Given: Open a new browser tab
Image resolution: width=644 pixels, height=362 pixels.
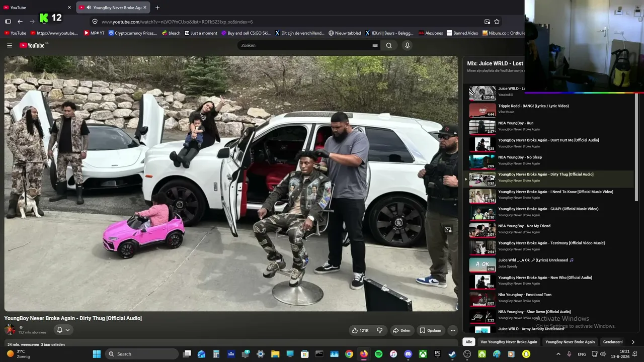Looking at the screenshot, I should click(x=157, y=8).
